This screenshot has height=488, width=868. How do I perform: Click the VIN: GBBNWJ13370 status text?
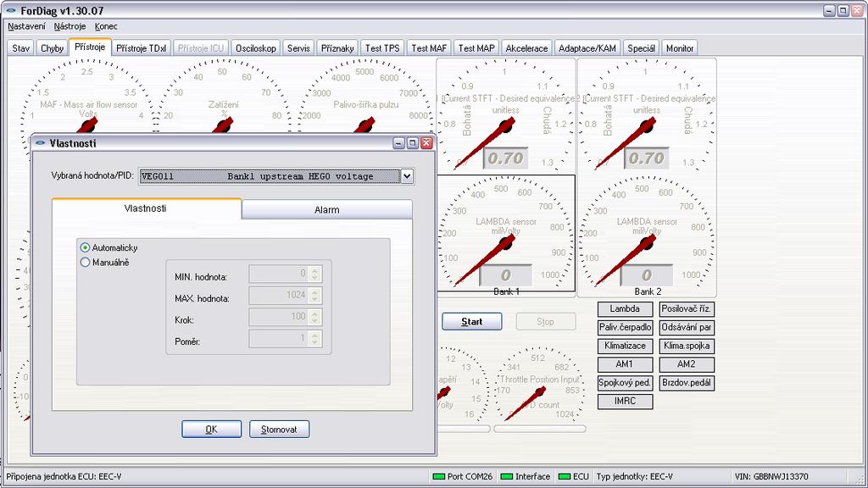771,476
